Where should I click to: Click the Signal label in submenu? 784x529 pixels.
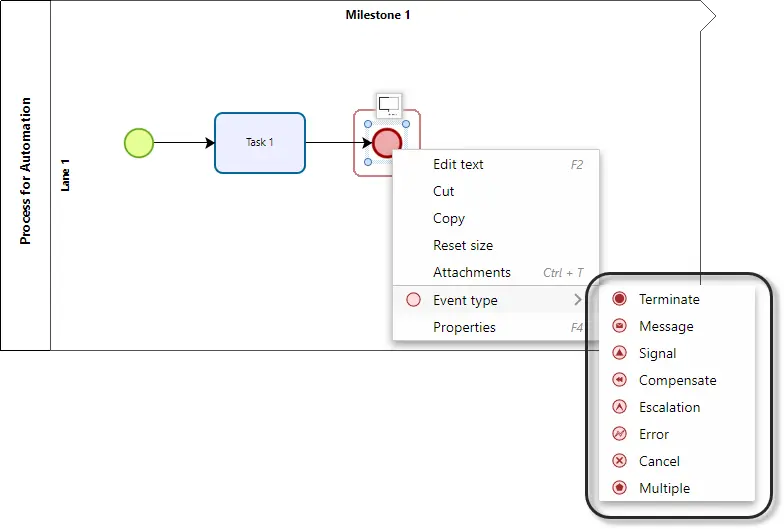(658, 354)
